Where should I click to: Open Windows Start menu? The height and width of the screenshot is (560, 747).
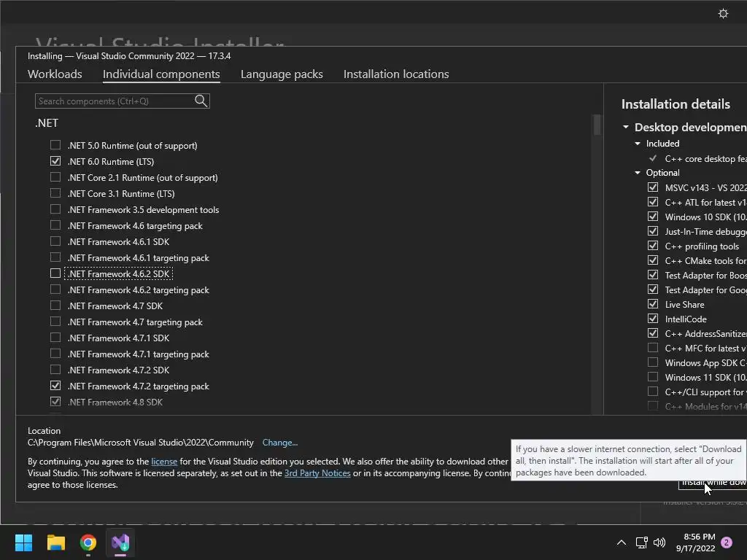pos(23,542)
